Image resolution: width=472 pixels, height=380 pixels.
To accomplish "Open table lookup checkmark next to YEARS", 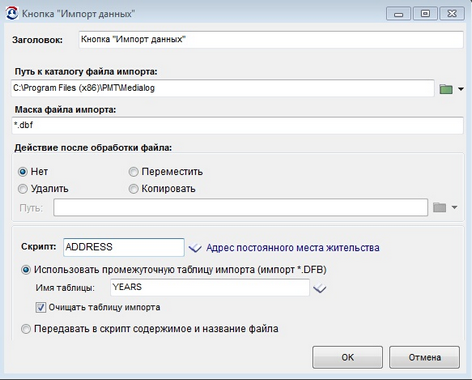I will (x=320, y=288).
